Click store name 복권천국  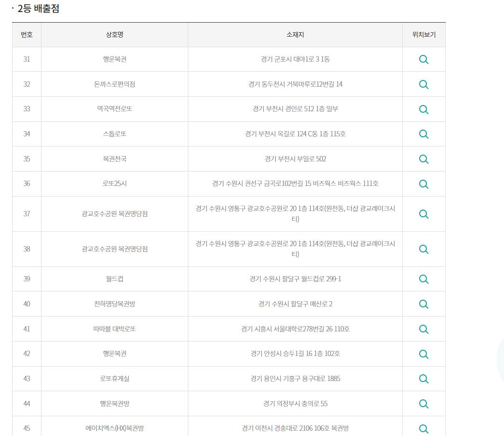coord(114,159)
